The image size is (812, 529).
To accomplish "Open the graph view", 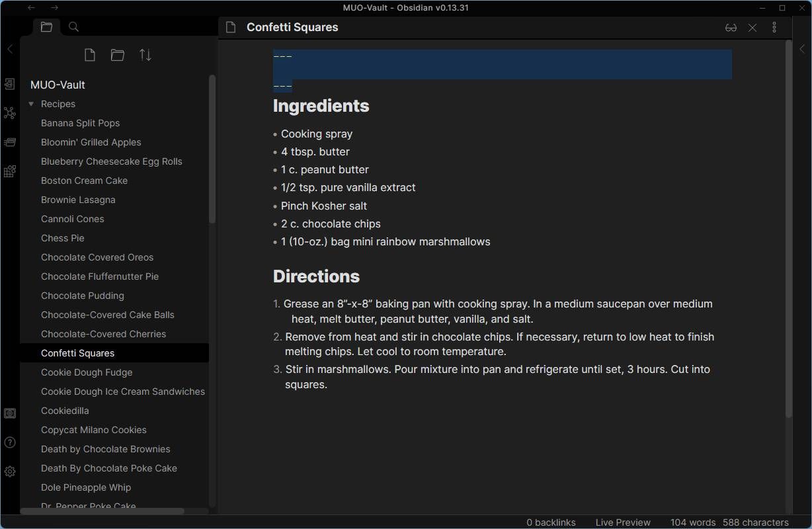I will 10,113.
